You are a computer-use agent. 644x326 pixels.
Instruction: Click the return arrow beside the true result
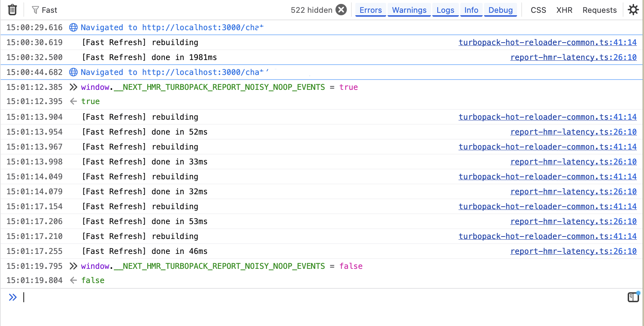tap(73, 101)
